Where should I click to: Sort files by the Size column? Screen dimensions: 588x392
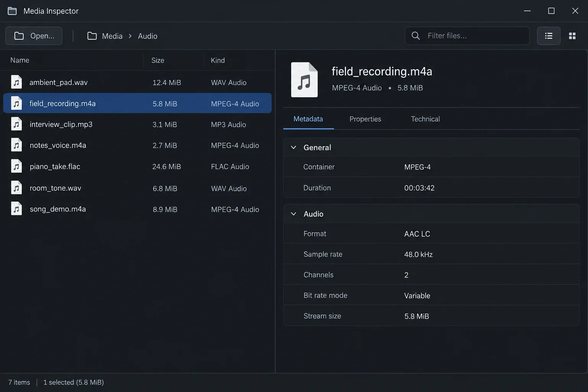point(158,60)
